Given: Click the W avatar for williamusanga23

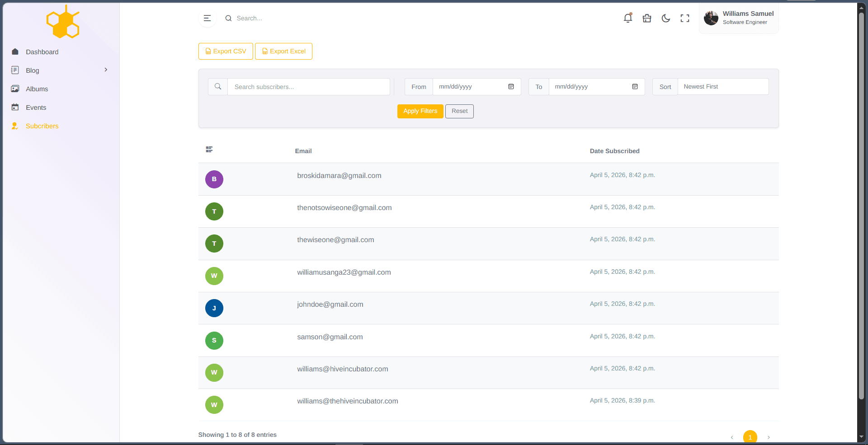Looking at the screenshot, I should pos(214,276).
